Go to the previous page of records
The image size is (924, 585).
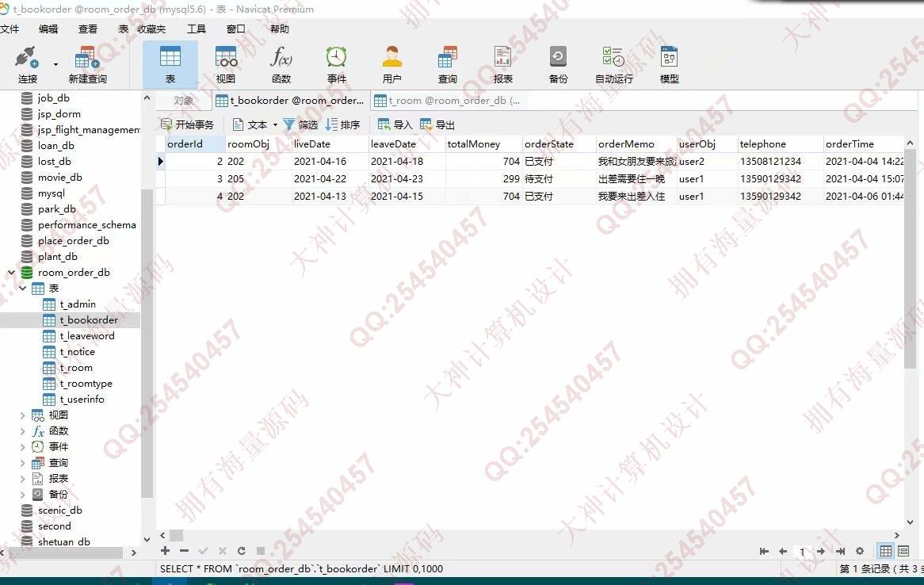tap(783, 552)
